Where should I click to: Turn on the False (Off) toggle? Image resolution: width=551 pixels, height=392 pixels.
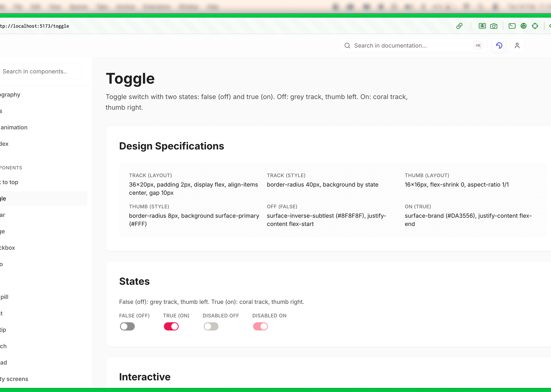click(127, 326)
